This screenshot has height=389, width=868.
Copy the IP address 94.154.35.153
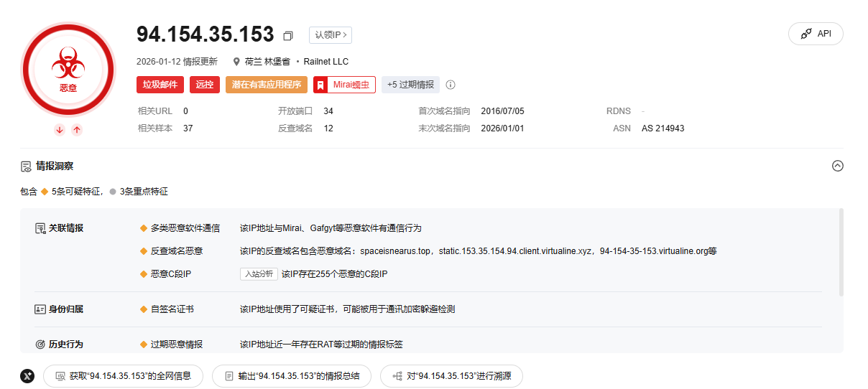pyautogui.click(x=288, y=36)
